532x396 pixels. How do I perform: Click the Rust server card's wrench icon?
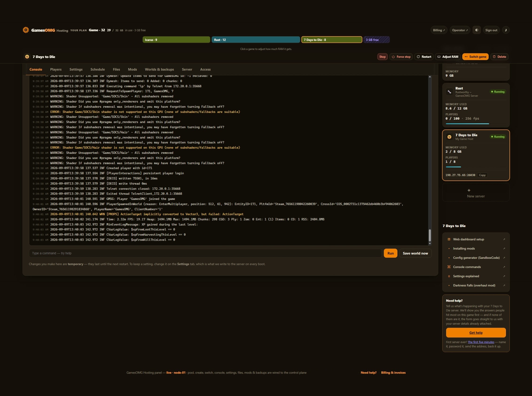[x=449, y=92]
